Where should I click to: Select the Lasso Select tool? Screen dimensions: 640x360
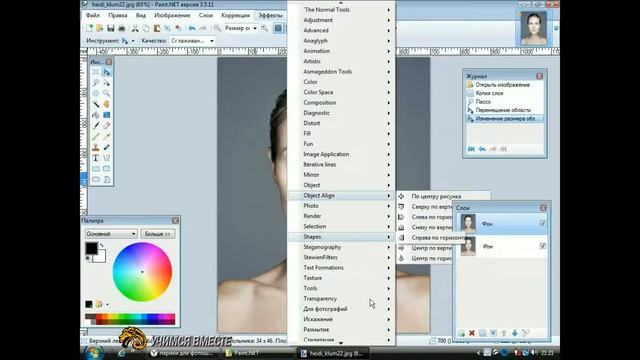coord(96,83)
